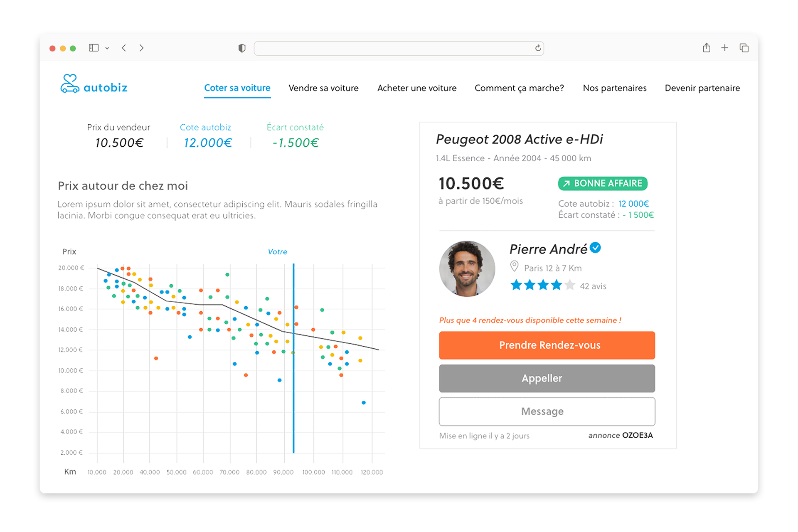The height and width of the screenshot is (532, 798).
Task: Show tab overview icon
Action: click(744, 48)
